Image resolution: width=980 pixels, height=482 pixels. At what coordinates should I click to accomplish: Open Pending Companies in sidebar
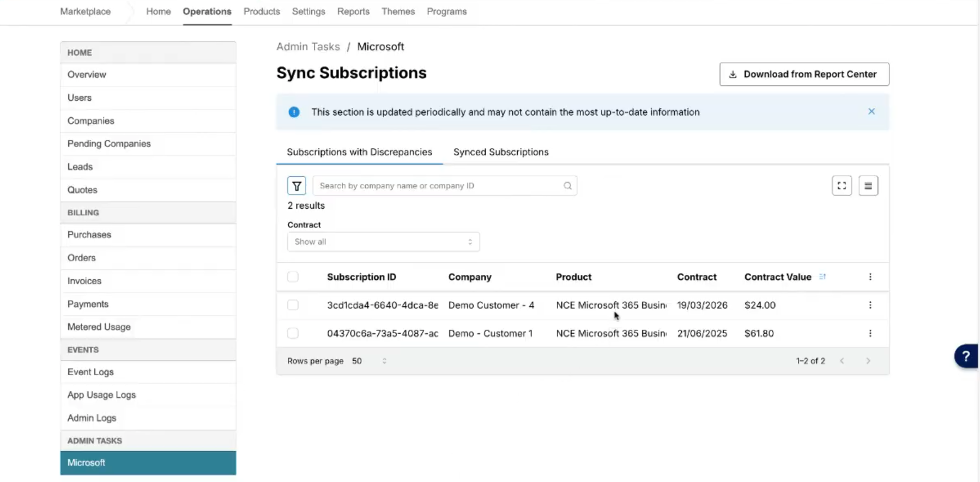[x=148, y=143]
